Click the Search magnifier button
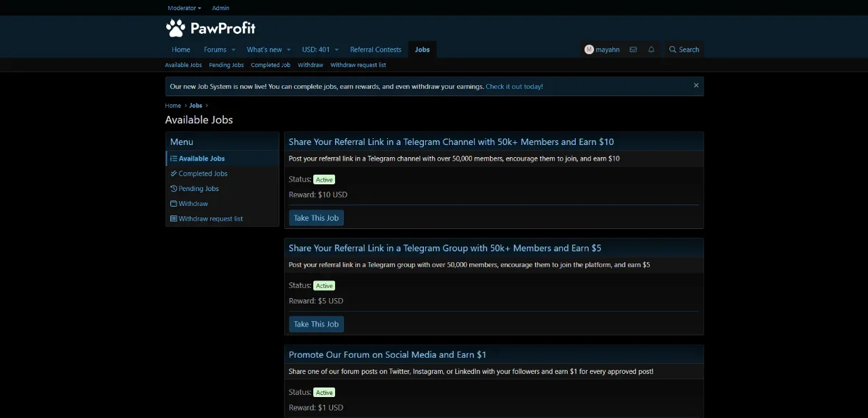 click(x=684, y=49)
